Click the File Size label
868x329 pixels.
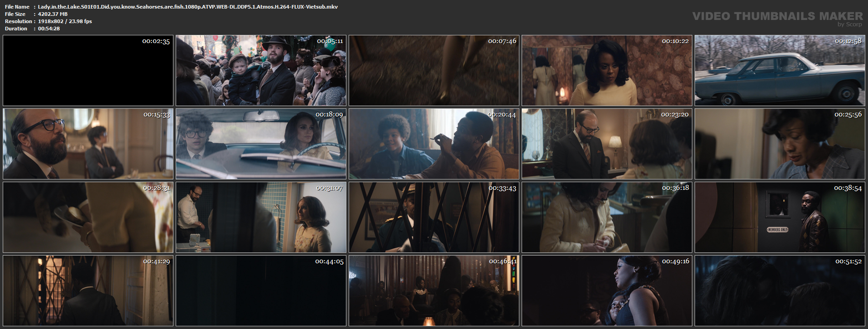15,14
